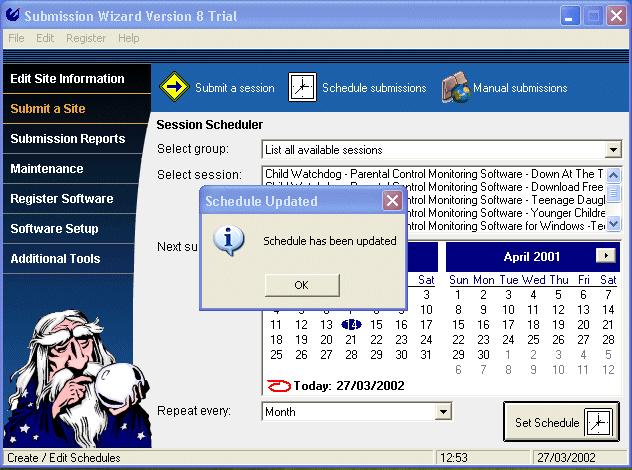Open the Register menu
Viewport: 632px width, 470px height.
click(x=86, y=38)
